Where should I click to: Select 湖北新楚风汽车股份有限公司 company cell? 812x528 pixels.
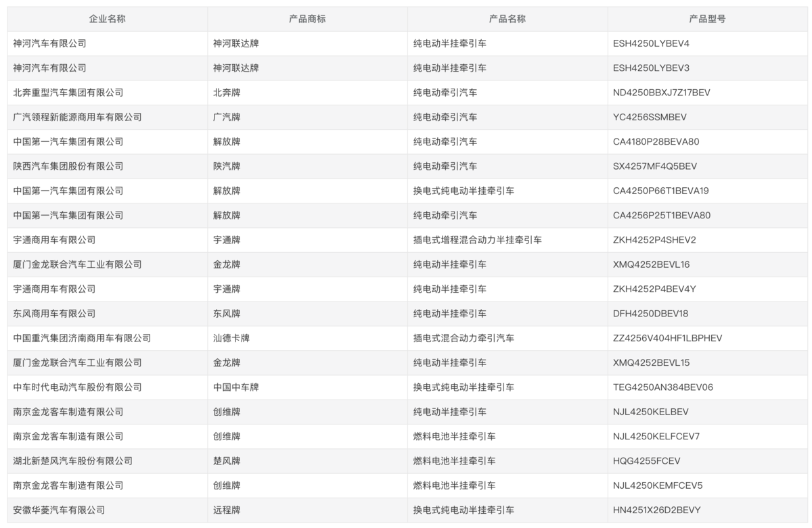(72, 461)
